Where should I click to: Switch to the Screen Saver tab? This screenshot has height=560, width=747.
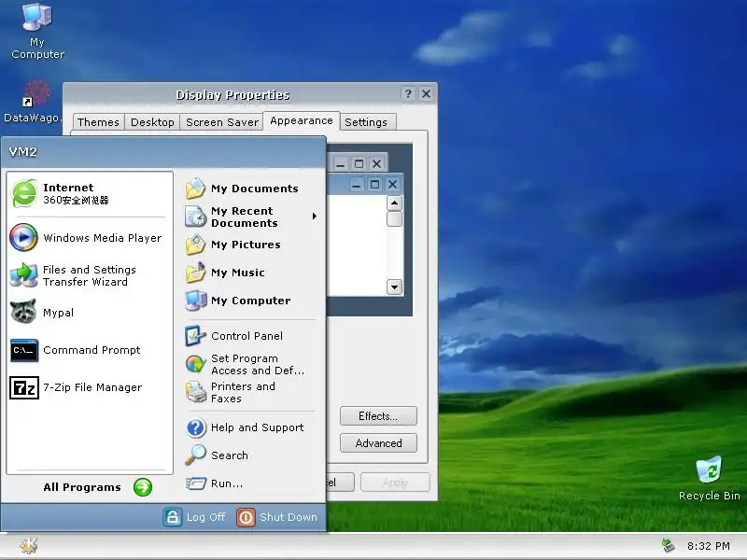point(222,122)
